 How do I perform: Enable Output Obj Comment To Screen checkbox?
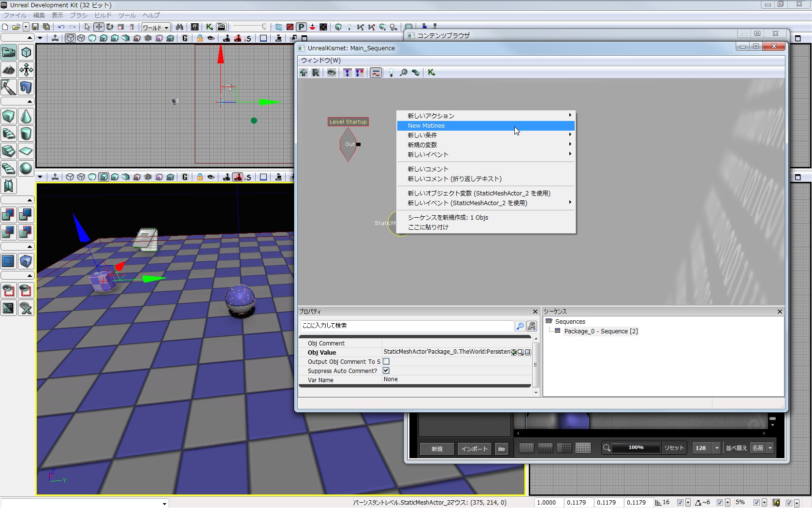pyautogui.click(x=386, y=361)
